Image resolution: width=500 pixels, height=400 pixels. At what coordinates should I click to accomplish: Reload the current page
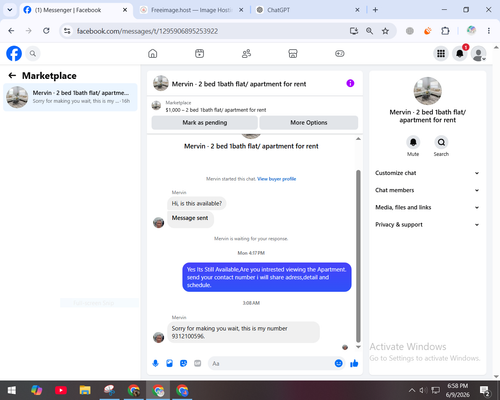[46, 31]
